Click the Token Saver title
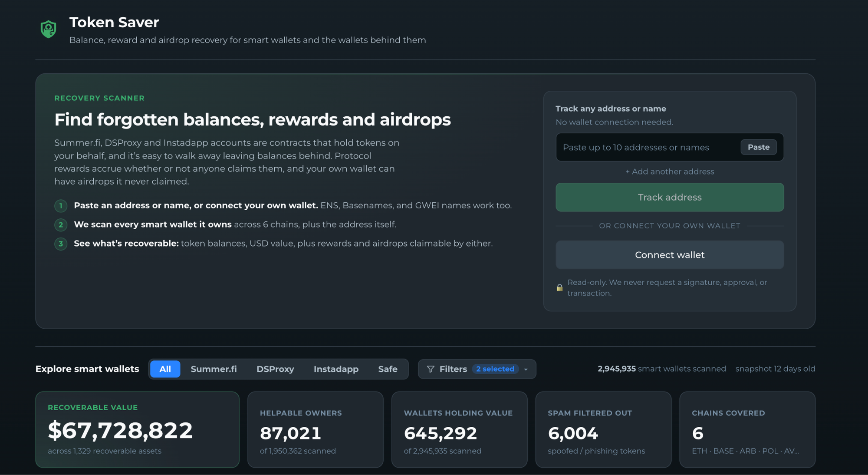The height and width of the screenshot is (475, 868). tap(114, 22)
